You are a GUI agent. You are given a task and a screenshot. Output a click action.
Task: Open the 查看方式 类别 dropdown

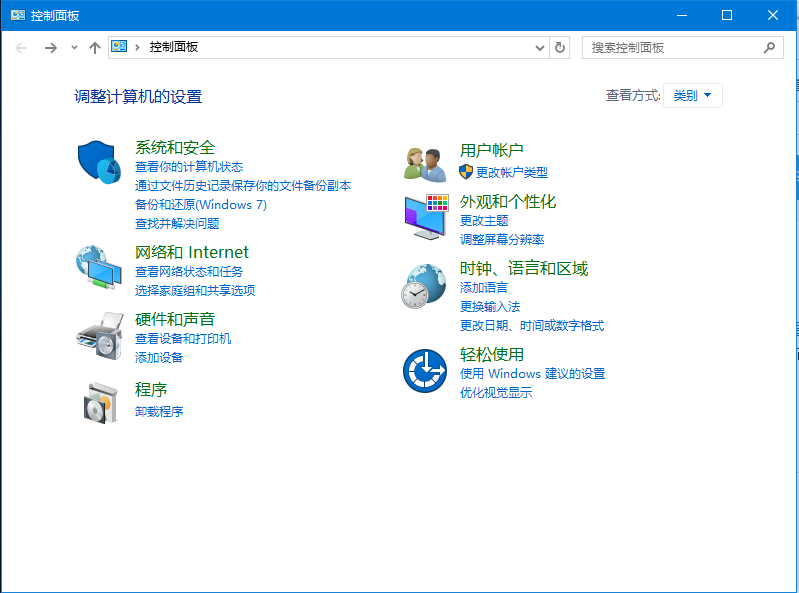[692, 96]
